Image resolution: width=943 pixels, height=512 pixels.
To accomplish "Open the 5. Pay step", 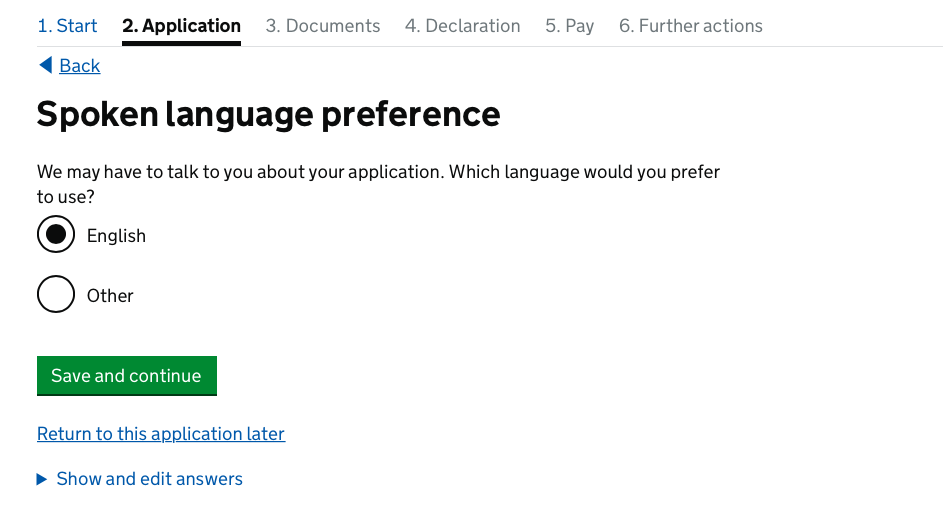I will (x=570, y=26).
